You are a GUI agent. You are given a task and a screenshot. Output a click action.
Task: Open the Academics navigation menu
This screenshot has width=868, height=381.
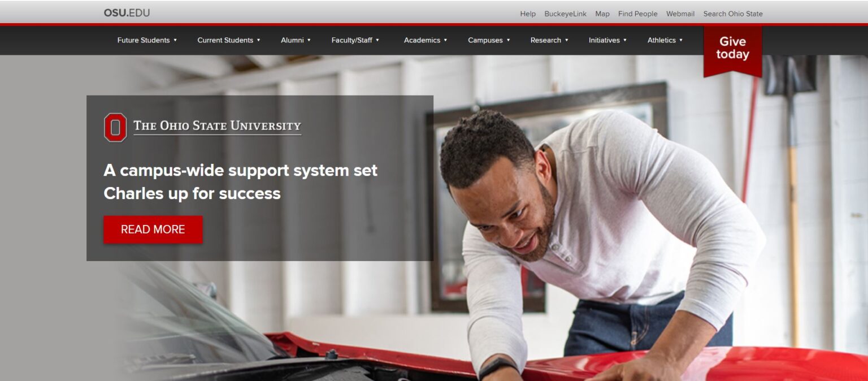(x=426, y=40)
